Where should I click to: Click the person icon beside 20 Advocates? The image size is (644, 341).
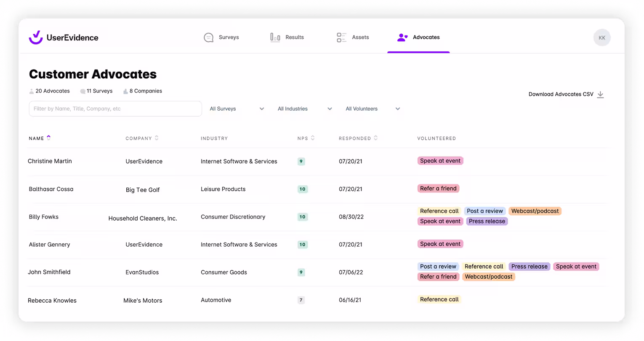pyautogui.click(x=32, y=91)
